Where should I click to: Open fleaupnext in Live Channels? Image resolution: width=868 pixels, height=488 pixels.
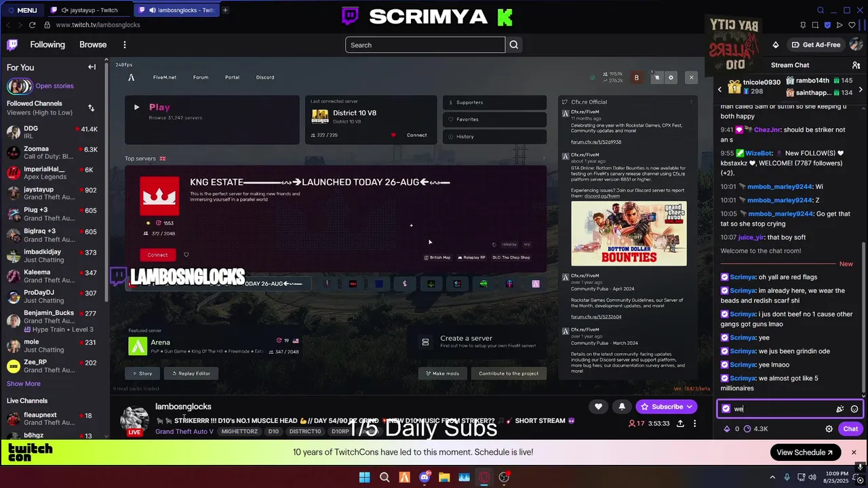click(52, 418)
